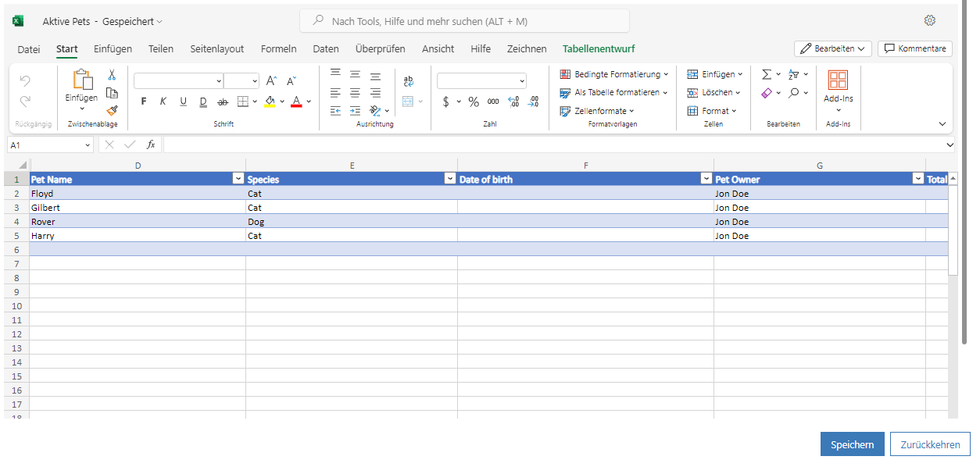Toggle italic formatting (K)
This screenshot has width=980, height=467.
(x=163, y=102)
